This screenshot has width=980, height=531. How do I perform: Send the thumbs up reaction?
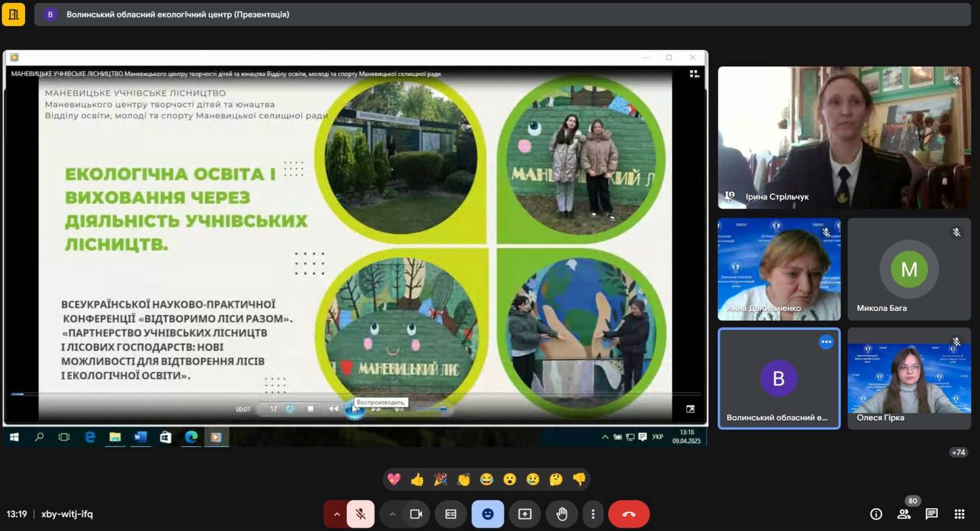pyautogui.click(x=417, y=479)
